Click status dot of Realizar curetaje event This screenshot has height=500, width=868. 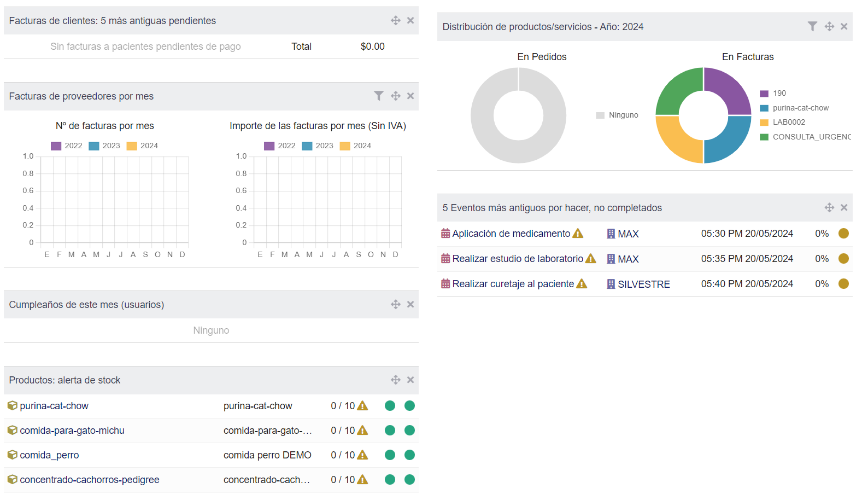tap(843, 284)
